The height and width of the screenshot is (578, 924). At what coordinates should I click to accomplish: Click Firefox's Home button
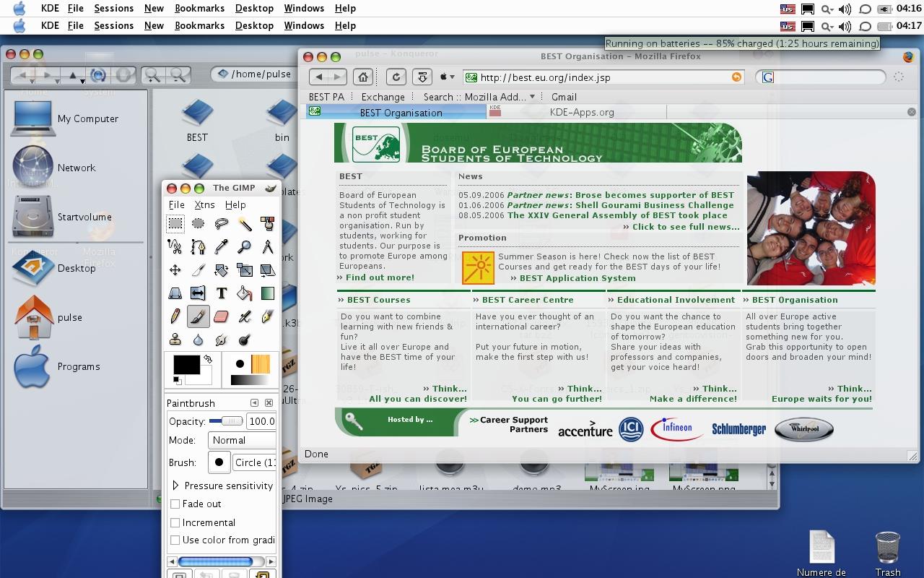[363, 77]
